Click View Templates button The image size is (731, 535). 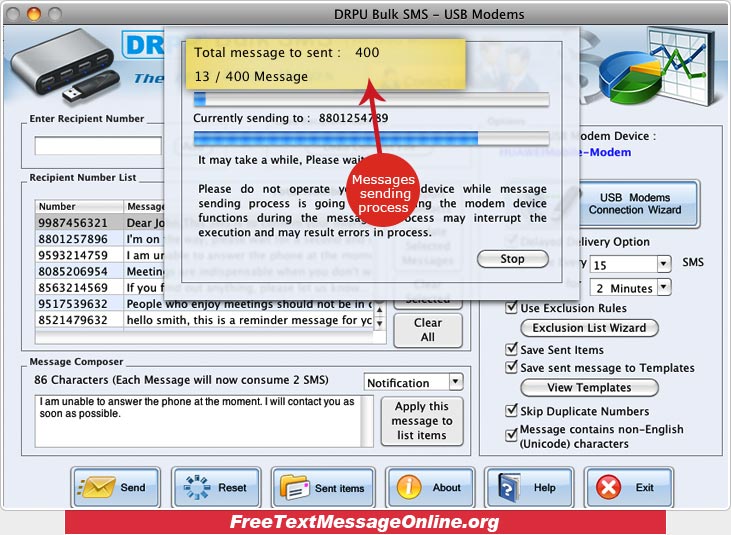click(x=589, y=387)
